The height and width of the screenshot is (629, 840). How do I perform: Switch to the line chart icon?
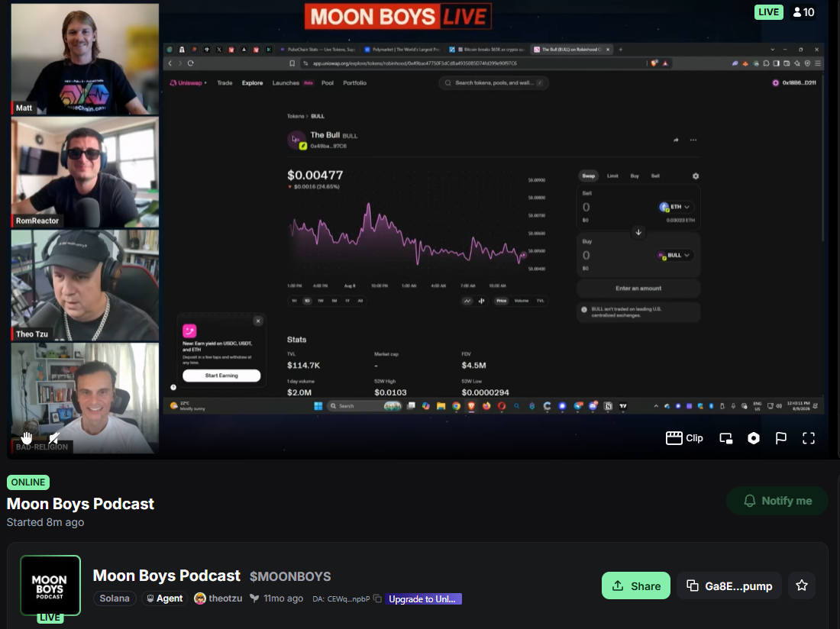pos(467,301)
